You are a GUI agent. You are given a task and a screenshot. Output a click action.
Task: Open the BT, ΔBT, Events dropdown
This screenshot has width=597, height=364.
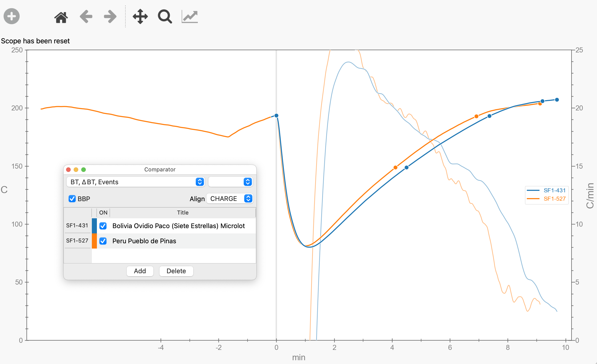135,182
